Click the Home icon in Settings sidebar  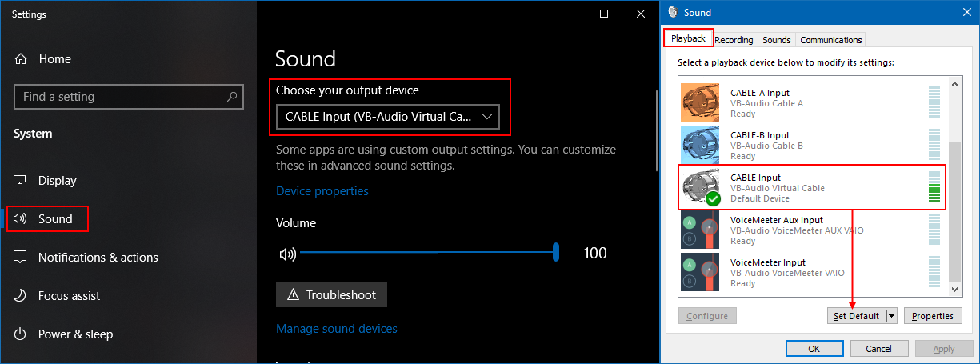21,59
